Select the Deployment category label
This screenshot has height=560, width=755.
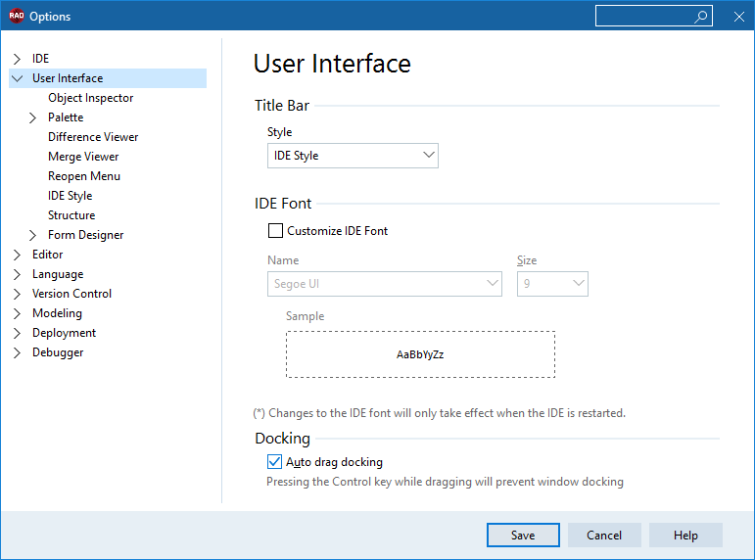(64, 333)
